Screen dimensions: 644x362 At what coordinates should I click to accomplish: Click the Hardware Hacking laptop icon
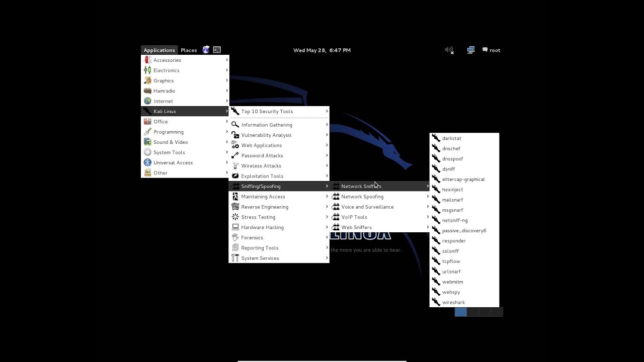coord(235,227)
